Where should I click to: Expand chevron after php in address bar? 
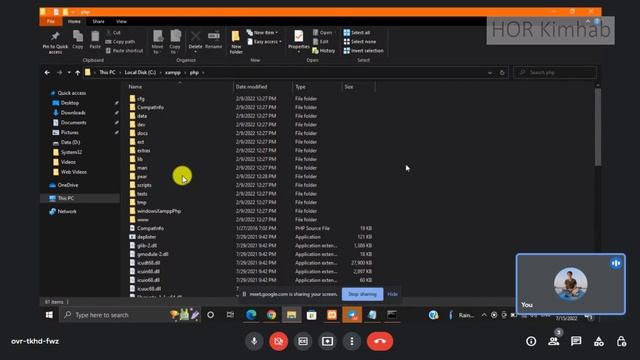[x=203, y=73]
